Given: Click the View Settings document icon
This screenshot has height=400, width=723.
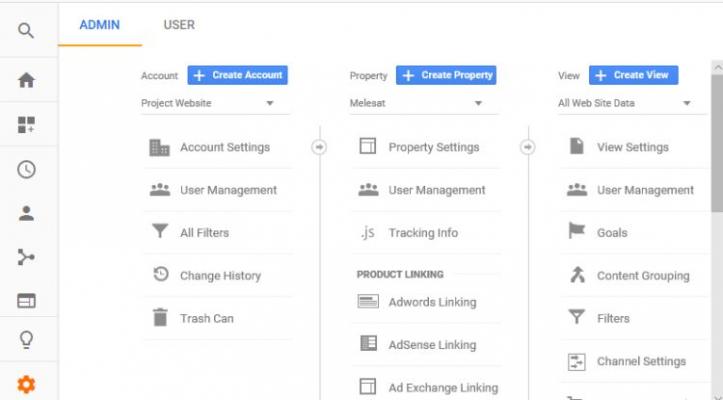Looking at the screenshot, I should pos(577,146).
